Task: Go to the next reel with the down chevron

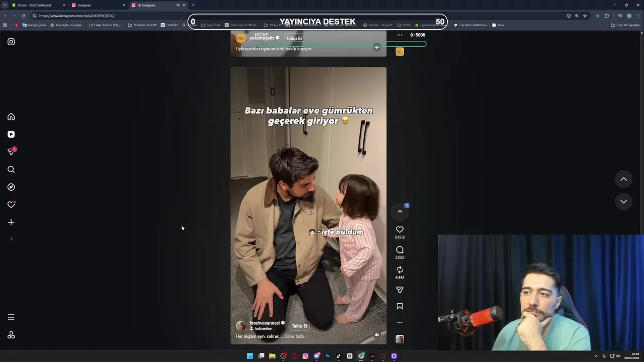Action: (x=623, y=202)
